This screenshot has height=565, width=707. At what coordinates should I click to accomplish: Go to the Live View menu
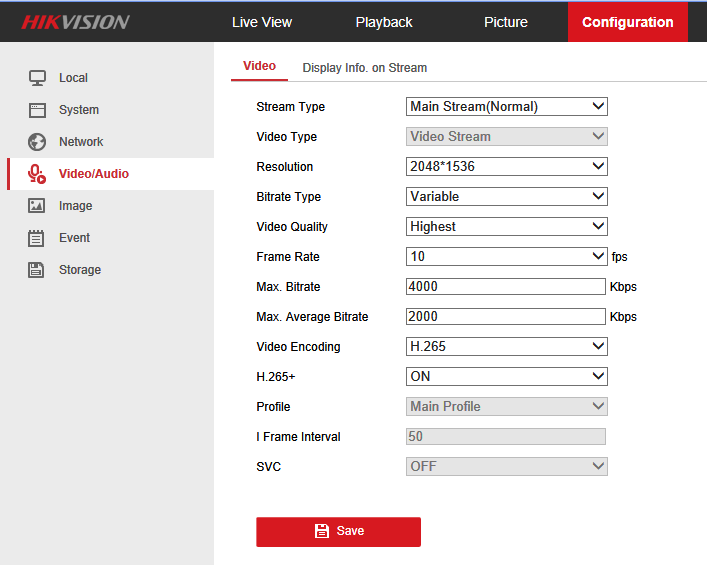tap(260, 22)
